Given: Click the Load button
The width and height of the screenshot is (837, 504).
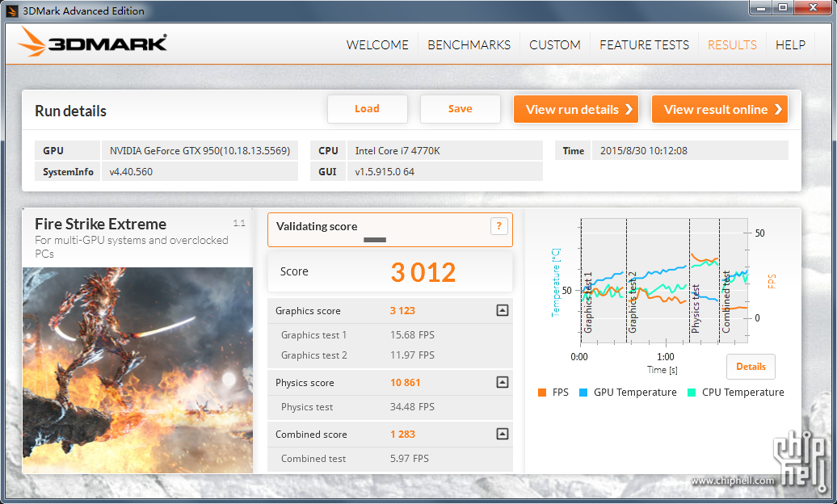Looking at the screenshot, I should [368, 109].
